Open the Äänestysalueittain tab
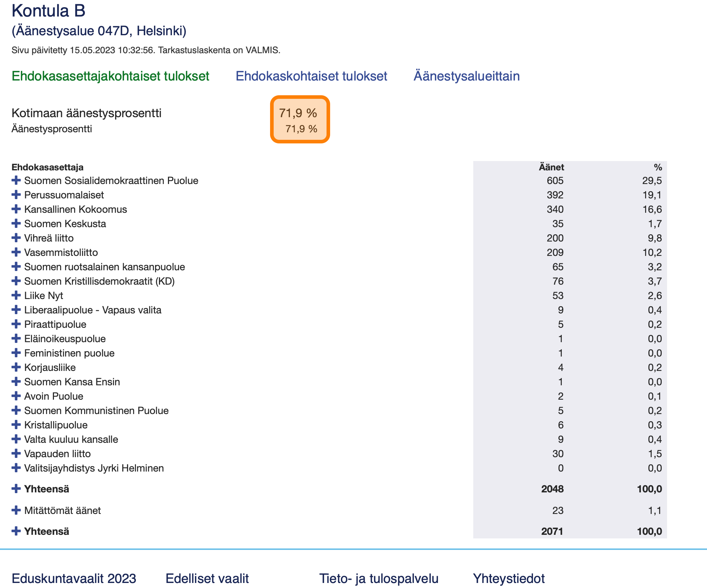This screenshot has width=707, height=588. coord(466,76)
